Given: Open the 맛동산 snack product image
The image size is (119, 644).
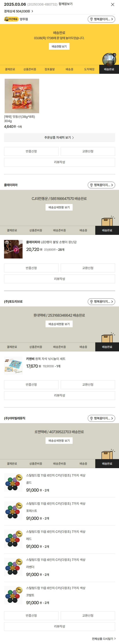Looking at the screenshot, I should click(22, 96).
